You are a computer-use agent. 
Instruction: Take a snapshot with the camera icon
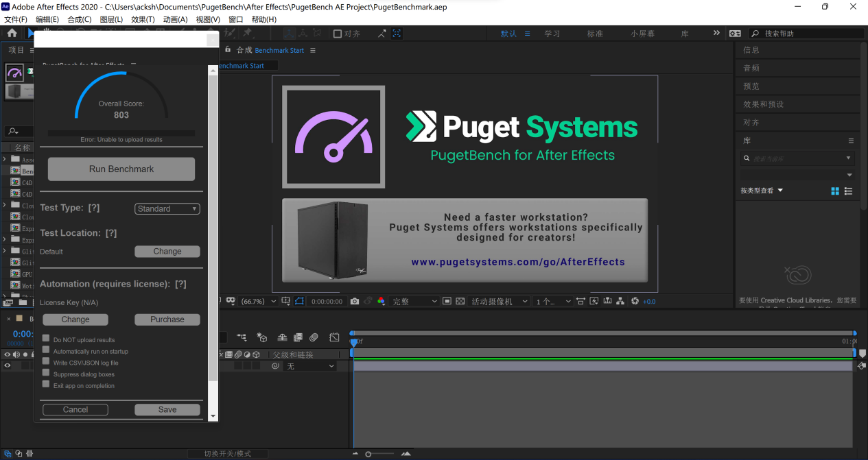coord(355,301)
